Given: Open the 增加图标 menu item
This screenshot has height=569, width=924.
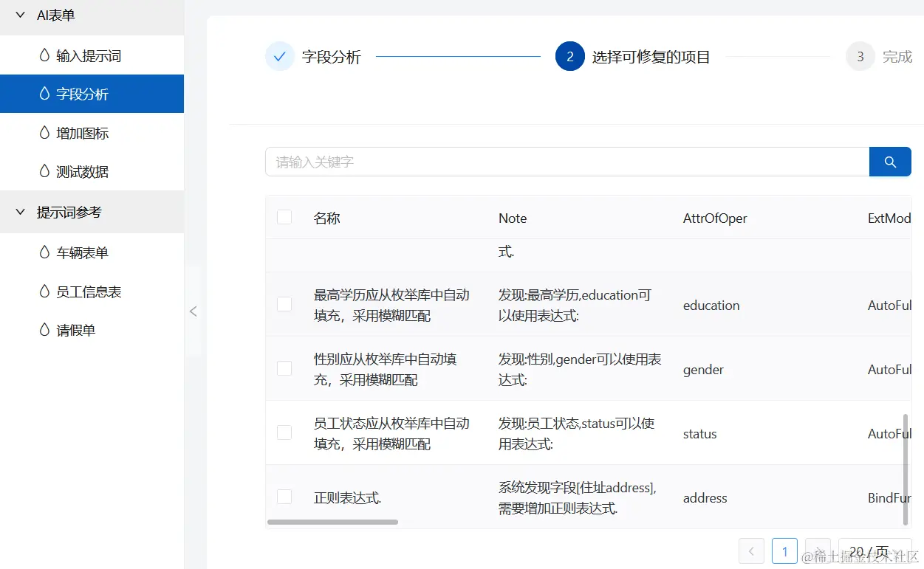Looking at the screenshot, I should pos(92,133).
